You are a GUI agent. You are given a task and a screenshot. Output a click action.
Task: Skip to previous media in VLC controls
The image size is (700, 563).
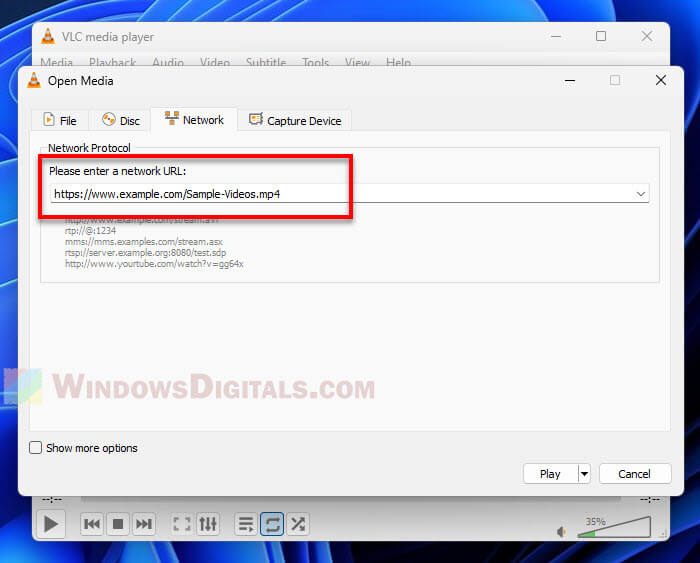[92, 524]
